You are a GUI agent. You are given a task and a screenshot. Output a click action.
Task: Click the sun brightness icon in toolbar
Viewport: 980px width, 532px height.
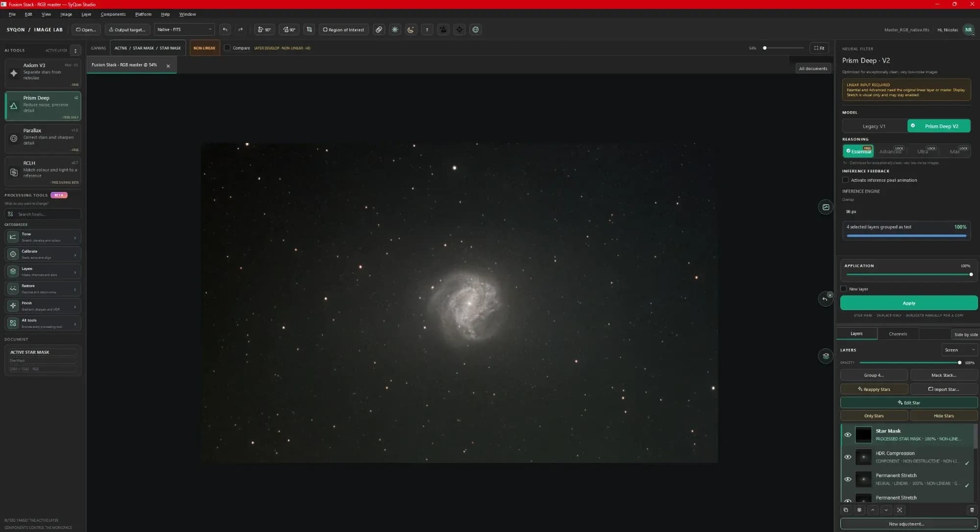coord(395,29)
